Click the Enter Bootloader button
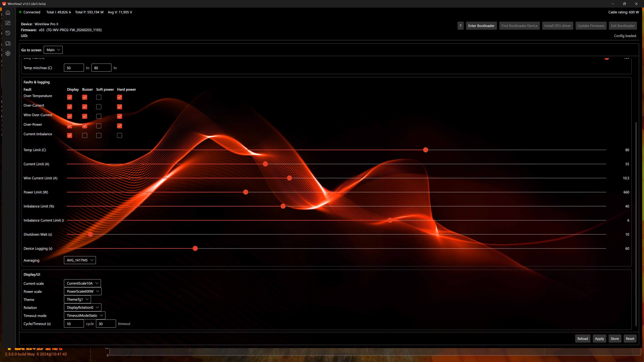644x362 pixels. pos(481,26)
